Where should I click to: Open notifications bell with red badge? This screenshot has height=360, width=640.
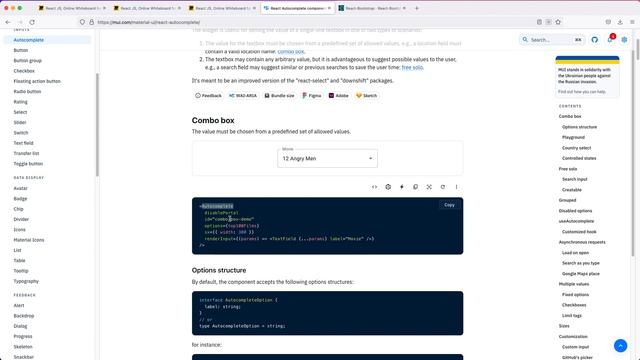[610, 39]
